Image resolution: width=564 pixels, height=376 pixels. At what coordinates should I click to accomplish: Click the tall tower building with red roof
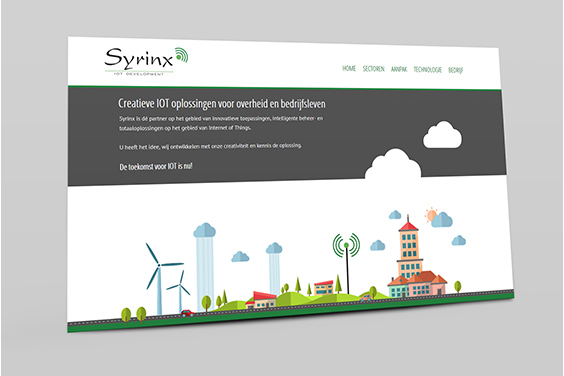(409, 247)
